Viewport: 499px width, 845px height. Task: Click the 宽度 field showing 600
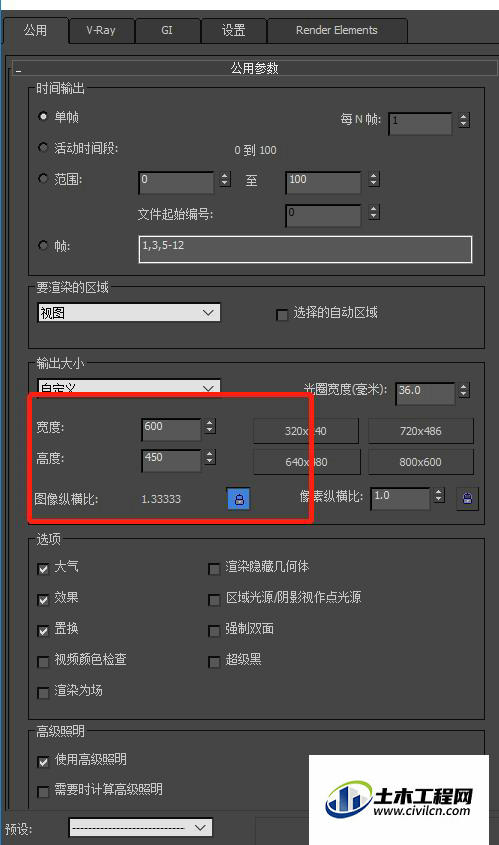click(171, 430)
